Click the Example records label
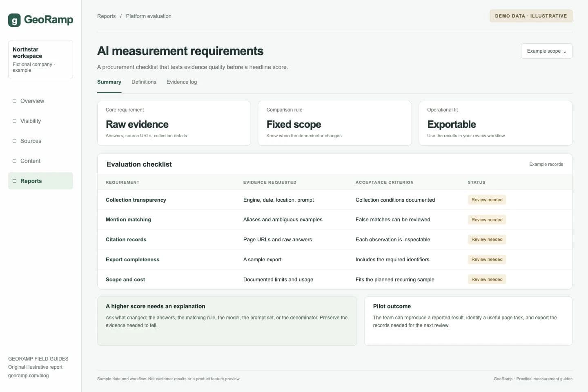Screen dimensions: 588x392 click(x=546, y=164)
